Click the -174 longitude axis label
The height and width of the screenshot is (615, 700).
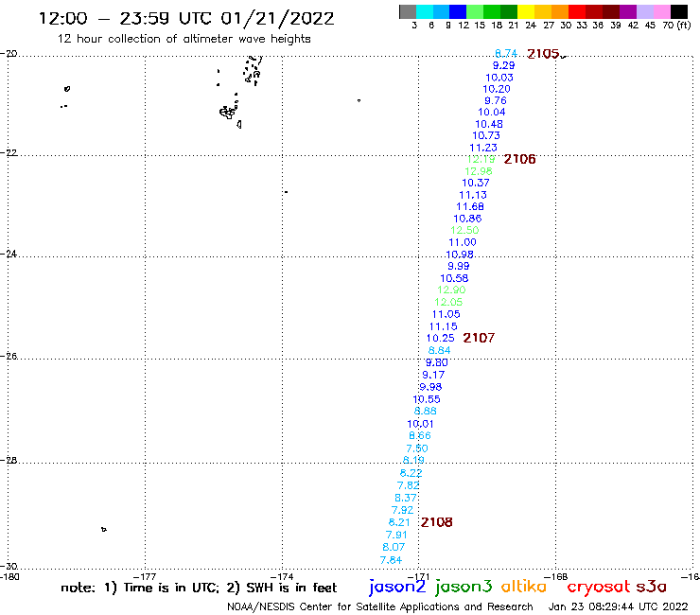click(x=282, y=576)
